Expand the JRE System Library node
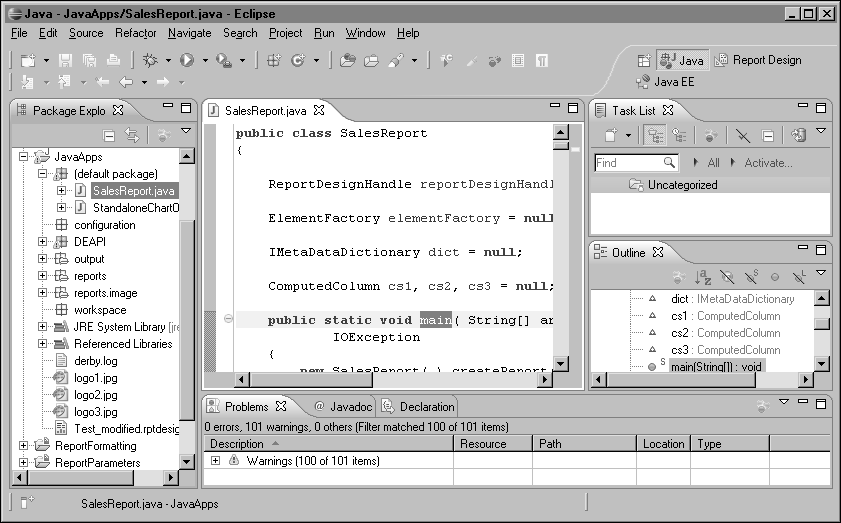841x523 pixels. [42, 327]
